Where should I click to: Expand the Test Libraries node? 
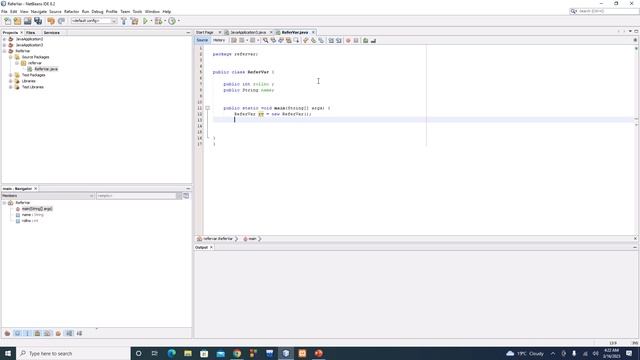tap(11, 87)
